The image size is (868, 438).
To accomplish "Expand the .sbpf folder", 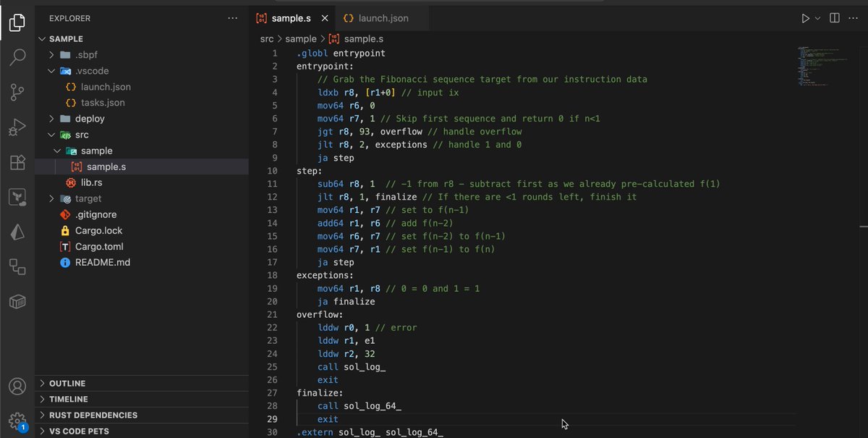I will [x=142, y=55].
